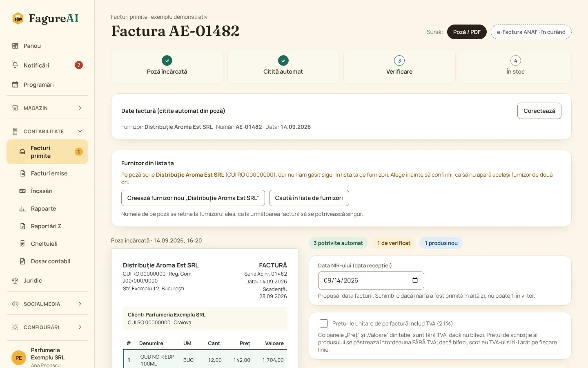Screen dimensions: 588x368
Task: Open the Parfumeria Exemplu SRL account profile
Action: point(47,357)
